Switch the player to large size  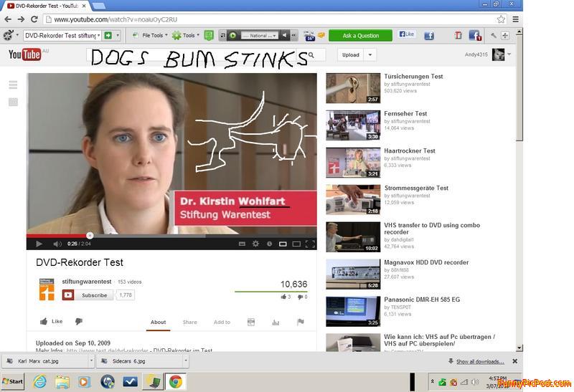pos(296,244)
